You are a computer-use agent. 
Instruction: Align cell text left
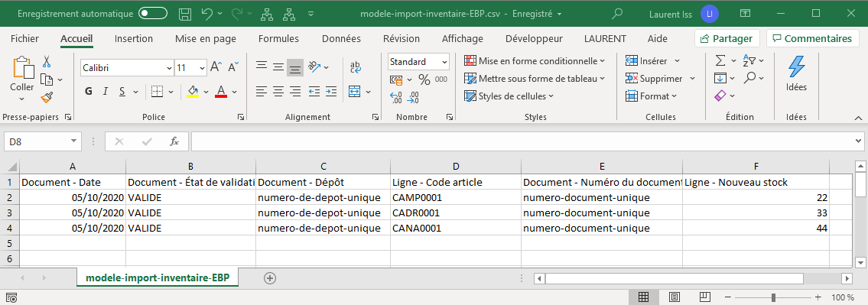tap(262, 91)
